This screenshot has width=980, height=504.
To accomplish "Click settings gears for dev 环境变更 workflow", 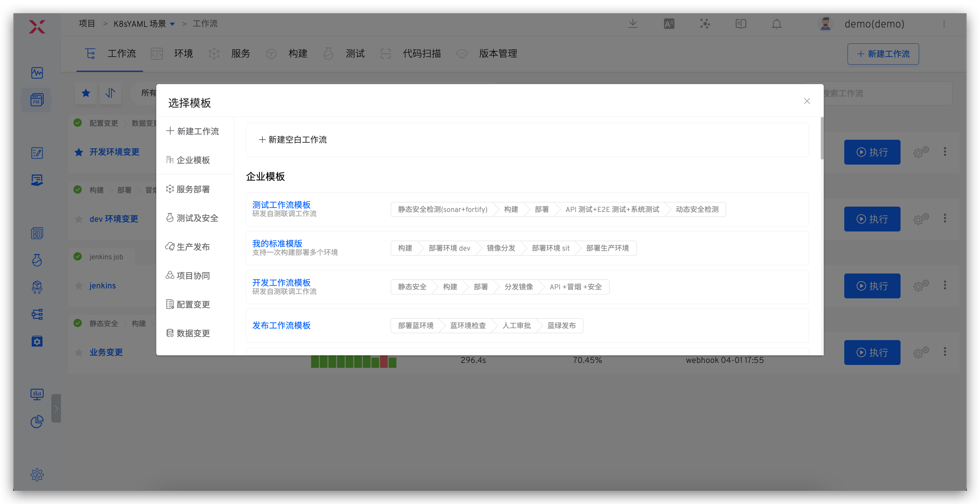I will (x=921, y=219).
